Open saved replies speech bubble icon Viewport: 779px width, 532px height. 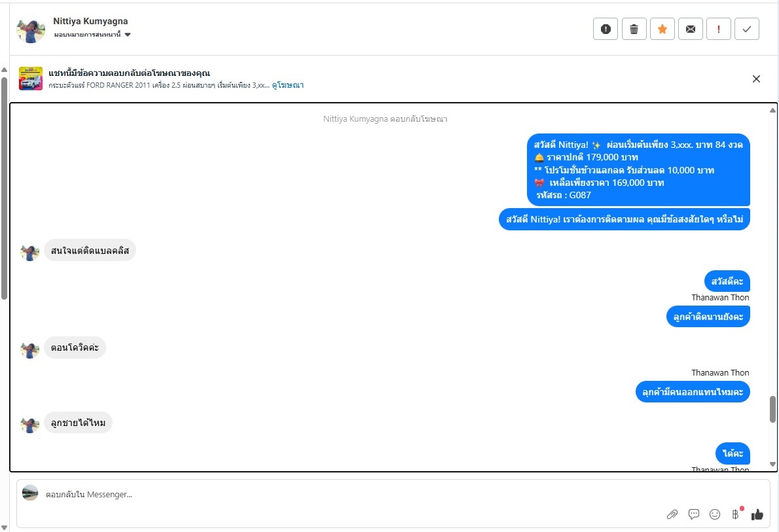693,514
